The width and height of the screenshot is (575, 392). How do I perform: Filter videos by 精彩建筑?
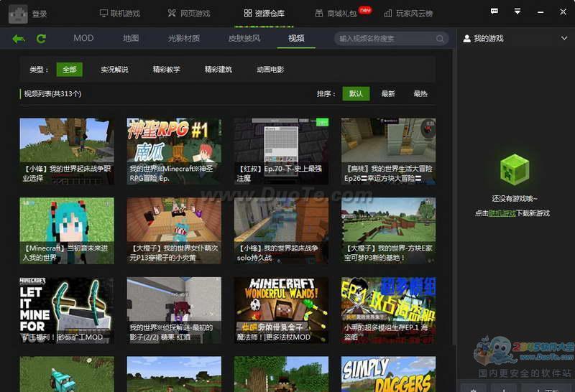(218, 70)
